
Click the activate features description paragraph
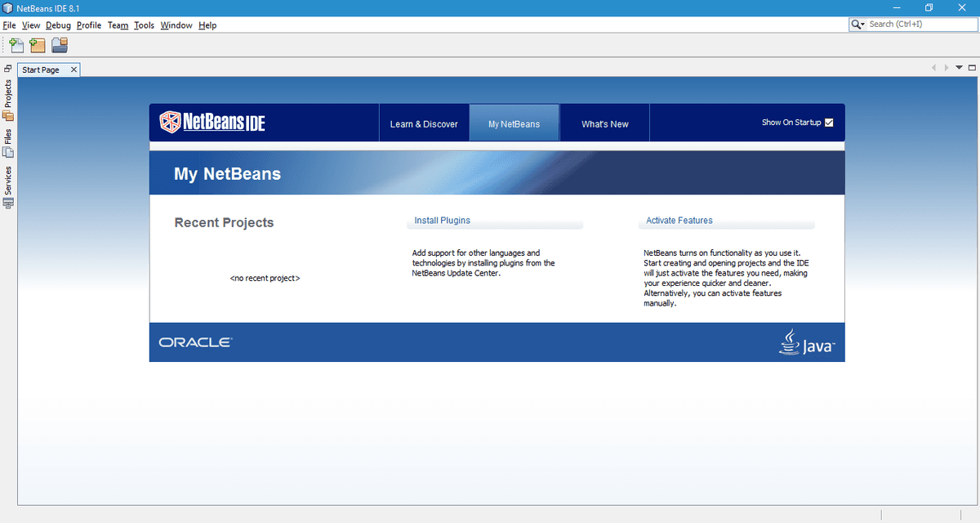726,278
